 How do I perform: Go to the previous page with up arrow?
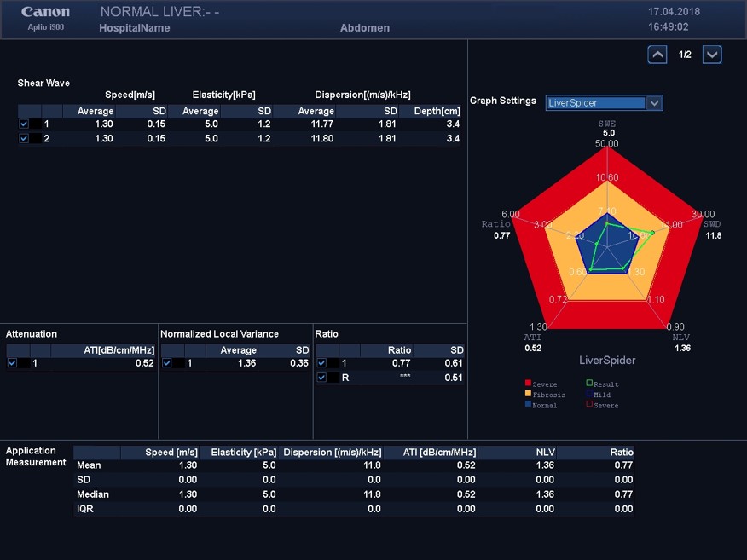pyautogui.click(x=657, y=55)
